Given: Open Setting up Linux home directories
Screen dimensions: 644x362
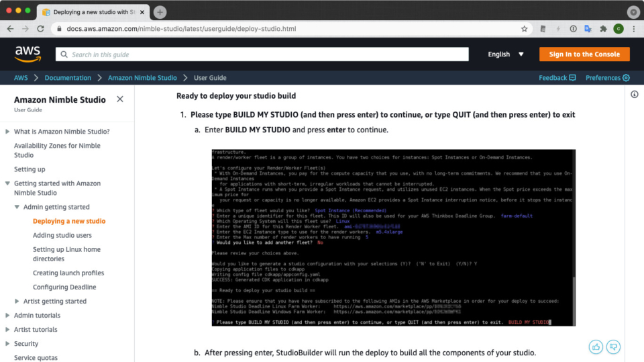Looking at the screenshot, I should (x=66, y=254).
